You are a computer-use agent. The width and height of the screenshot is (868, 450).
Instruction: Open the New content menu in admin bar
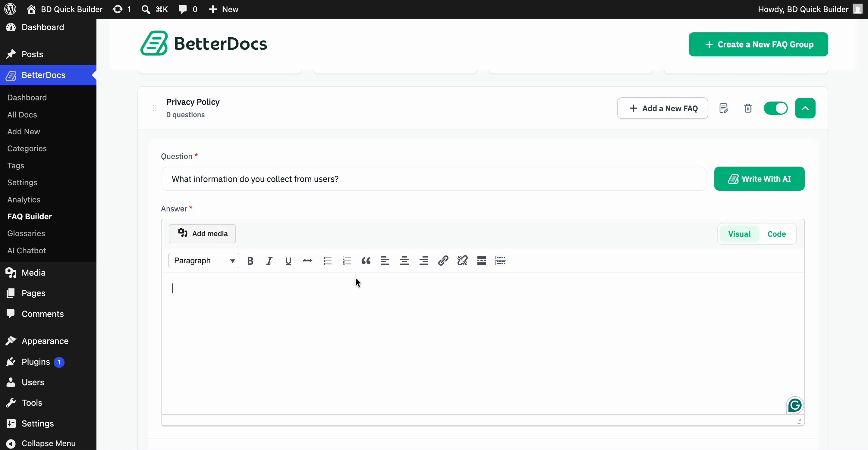pos(223,9)
